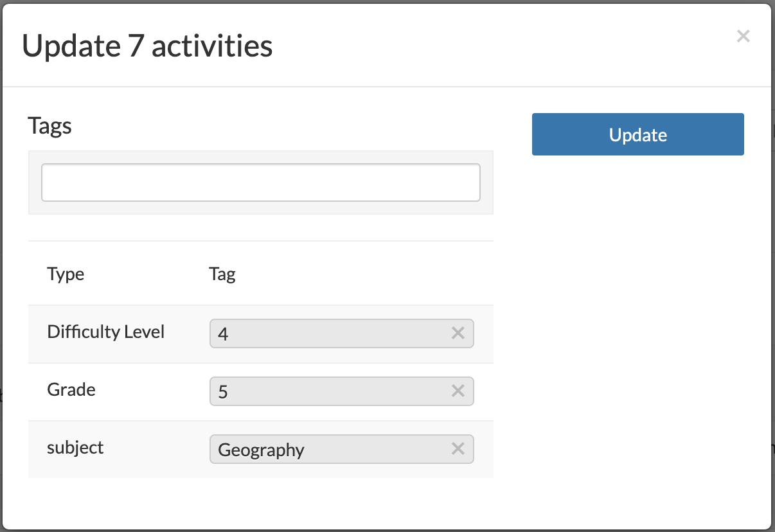Click the X icon beside Geography
The height and width of the screenshot is (532, 775).
tap(458, 449)
